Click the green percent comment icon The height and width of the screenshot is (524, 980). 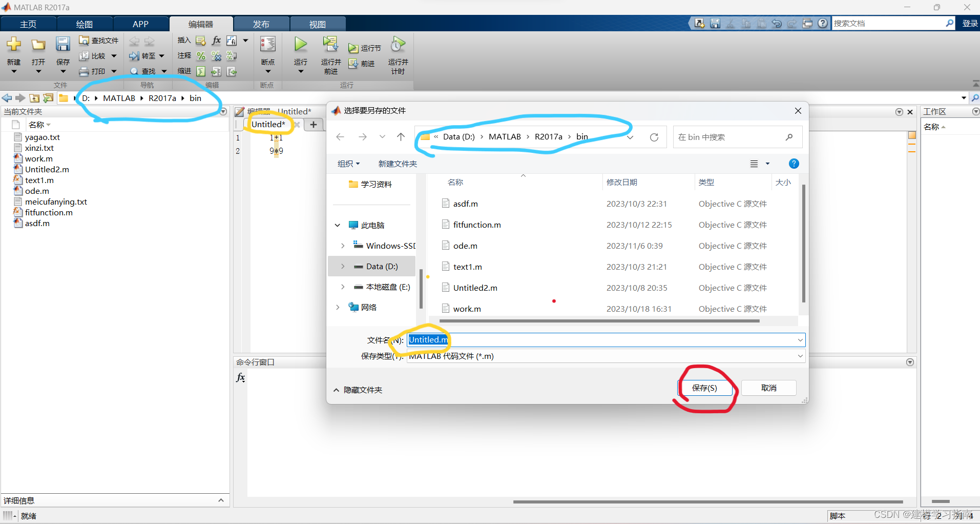(201, 56)
